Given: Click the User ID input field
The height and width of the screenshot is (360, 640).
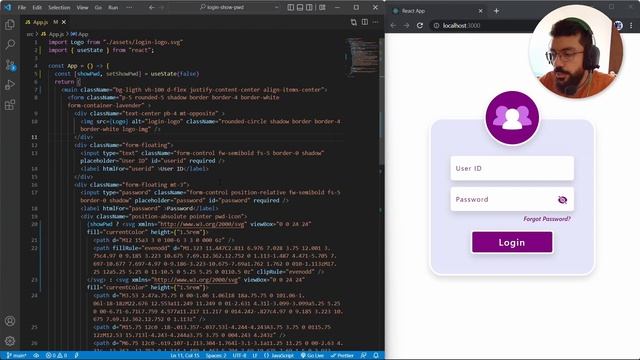Looking at the screenshot, I should (512, 168).
